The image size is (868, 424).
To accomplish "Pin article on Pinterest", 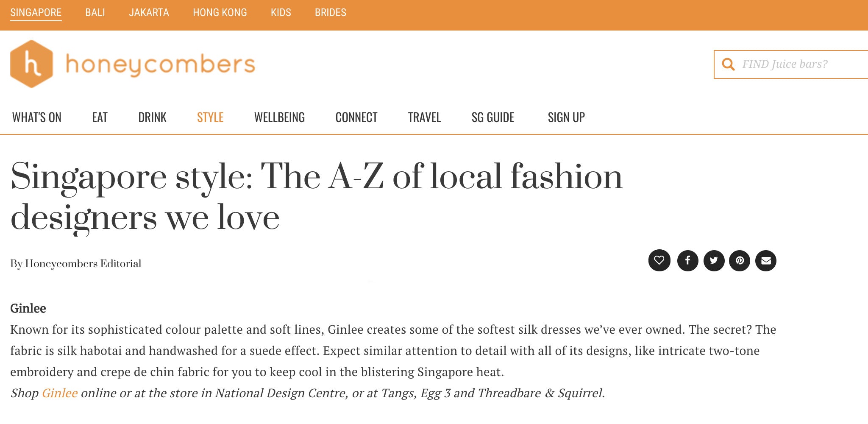I will [740, 260].
